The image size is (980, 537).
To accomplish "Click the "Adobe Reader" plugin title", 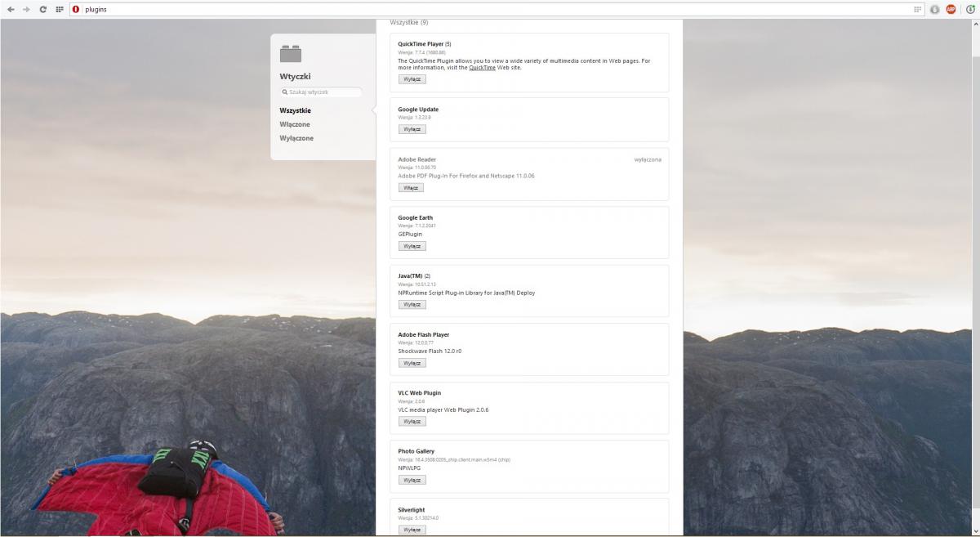I will 417,159.
